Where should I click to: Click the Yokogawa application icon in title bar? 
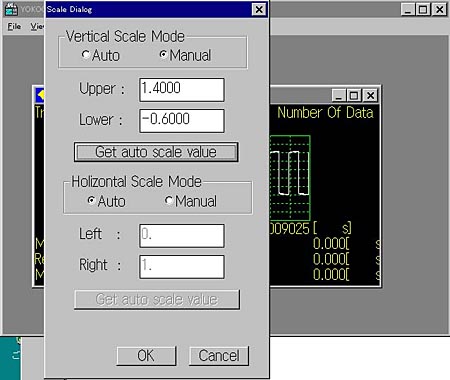11,9
